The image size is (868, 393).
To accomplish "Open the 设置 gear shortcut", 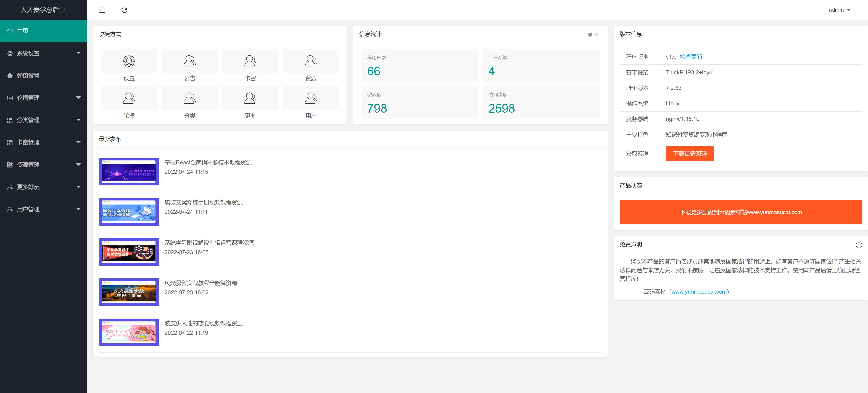I will click(x=129, y=61).
